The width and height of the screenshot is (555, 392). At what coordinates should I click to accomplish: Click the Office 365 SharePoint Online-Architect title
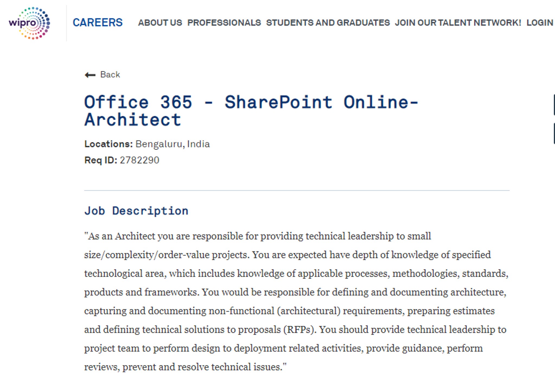click(251, 111)
